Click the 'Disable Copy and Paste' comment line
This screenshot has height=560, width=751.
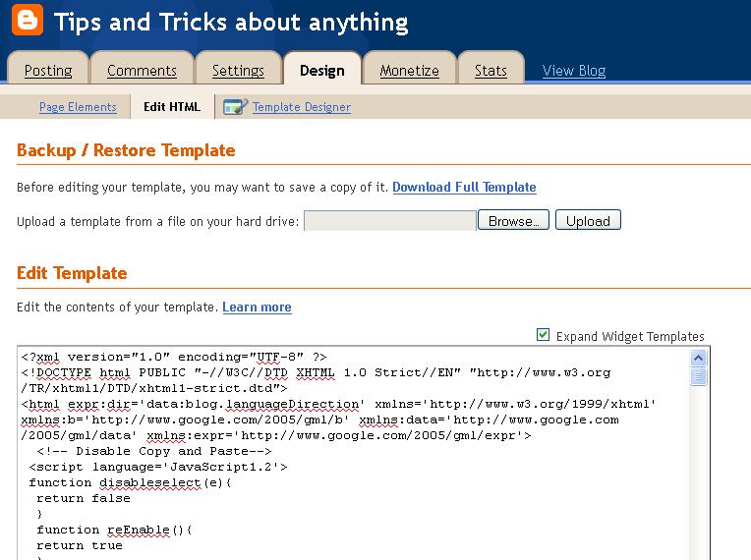coord(153,451)
